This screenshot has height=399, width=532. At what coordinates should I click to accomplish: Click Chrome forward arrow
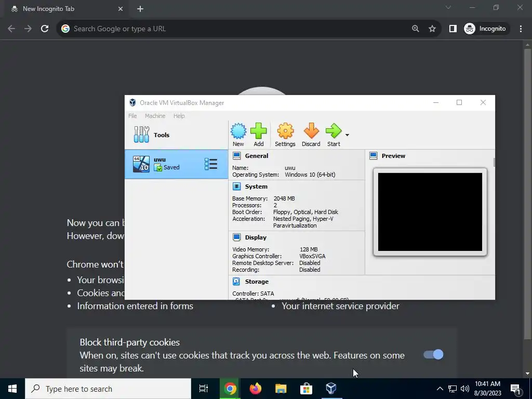(28, 29)
